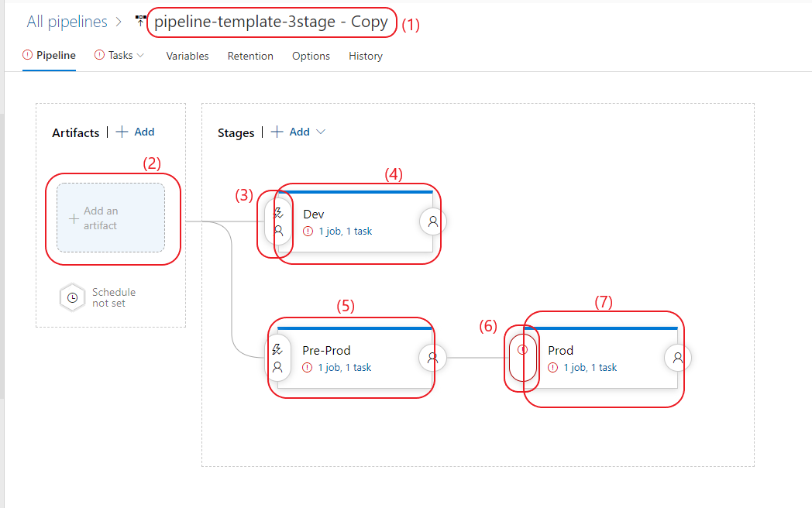Image resolution: width=812 pixels, height=508 pixels.
Task: Open pre-deployment conditions for Pre-Prod stage
Action: [x=277, y=358]
